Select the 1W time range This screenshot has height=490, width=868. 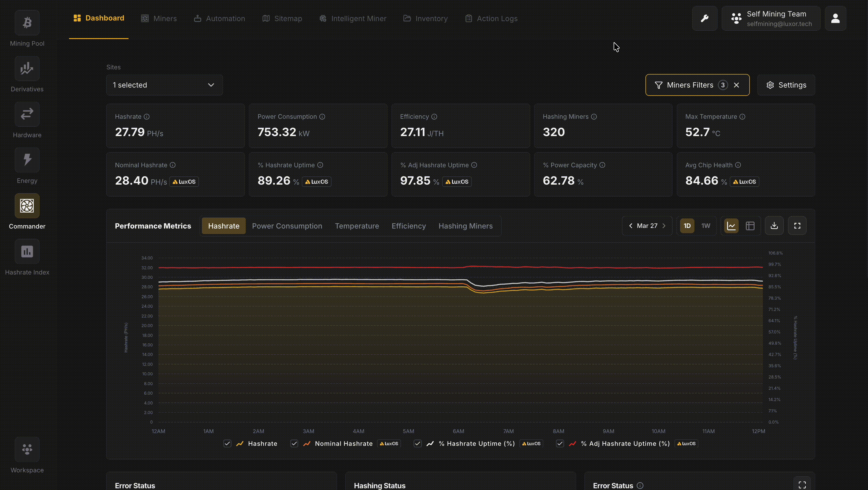[706, 225]
